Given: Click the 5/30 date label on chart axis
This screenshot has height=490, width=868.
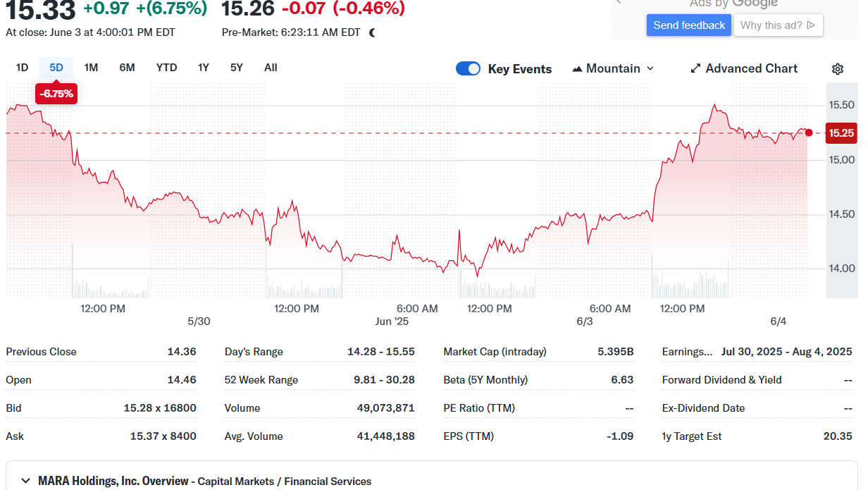Looking at the screenshot, I should coord(199,321).
